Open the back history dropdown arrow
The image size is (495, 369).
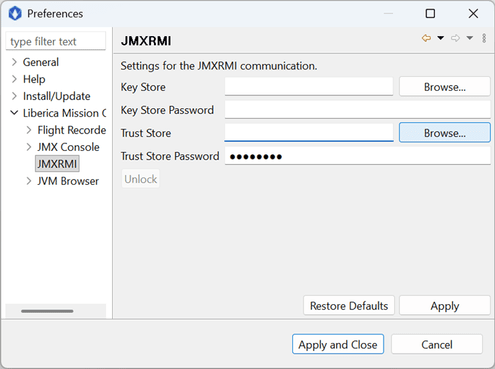(440, 38)
